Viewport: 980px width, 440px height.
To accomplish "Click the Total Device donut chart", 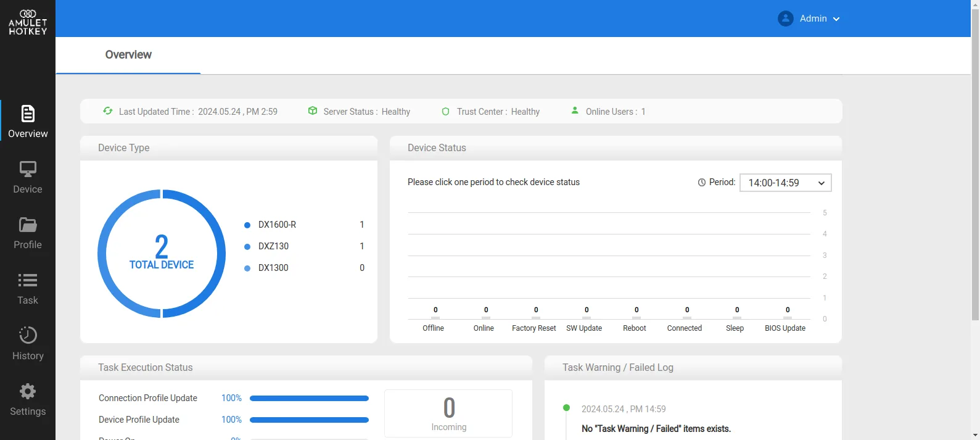I will point(162,254).
